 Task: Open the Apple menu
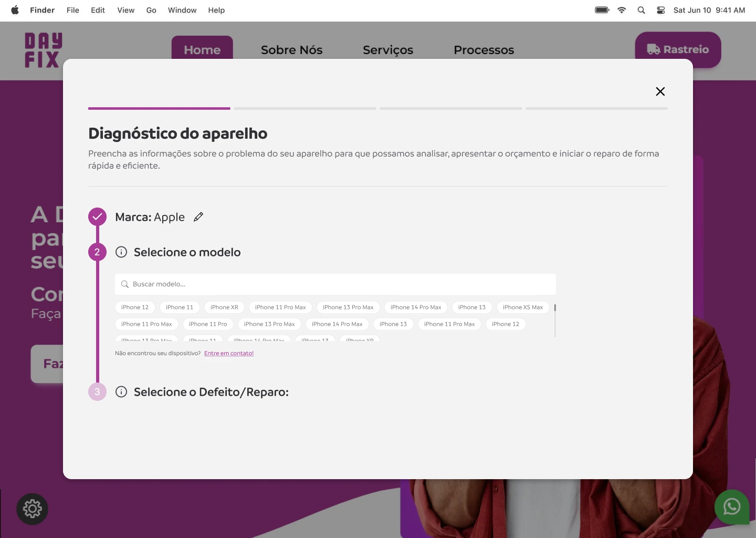click(x=15, y=10)
